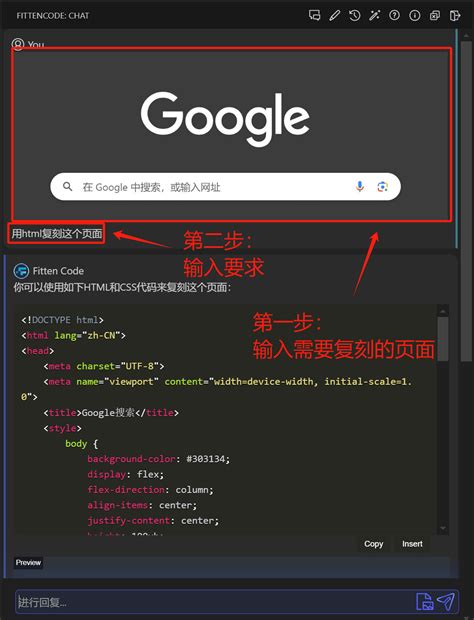Open the chat conversations icon in header
This screenshot has width=474, height=620.
coord(314,15)
